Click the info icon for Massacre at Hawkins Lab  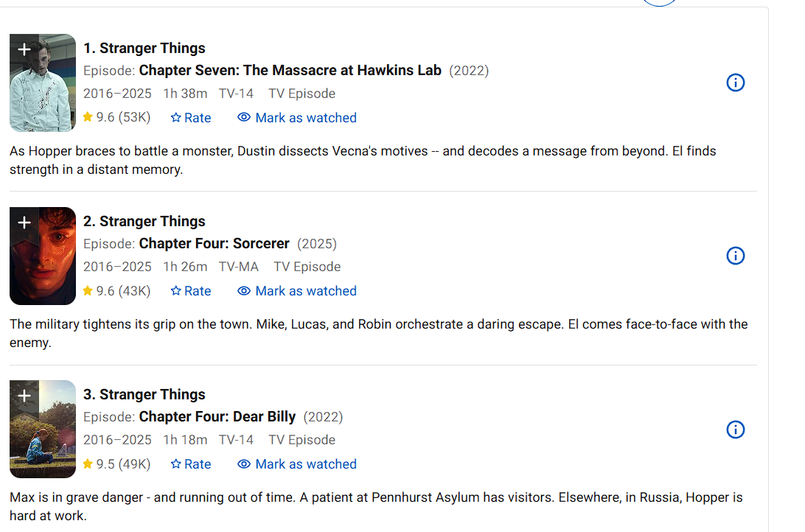click(735, 83)
